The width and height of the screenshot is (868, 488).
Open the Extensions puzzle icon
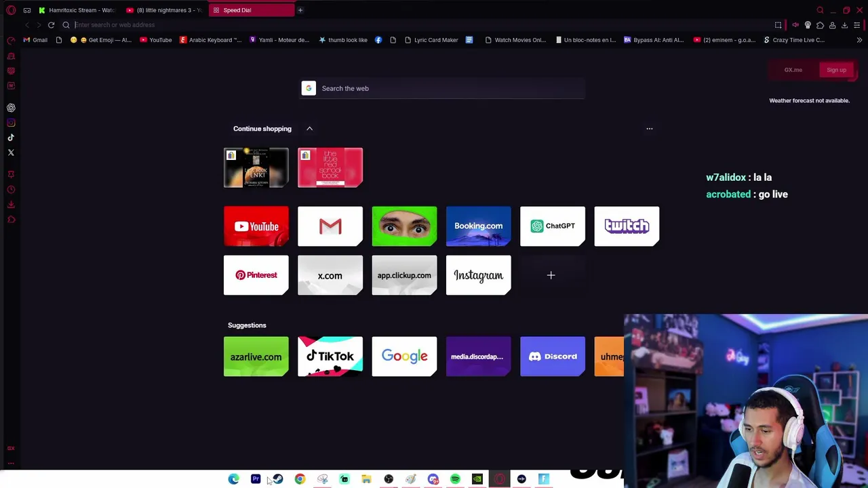click(820, 25)
